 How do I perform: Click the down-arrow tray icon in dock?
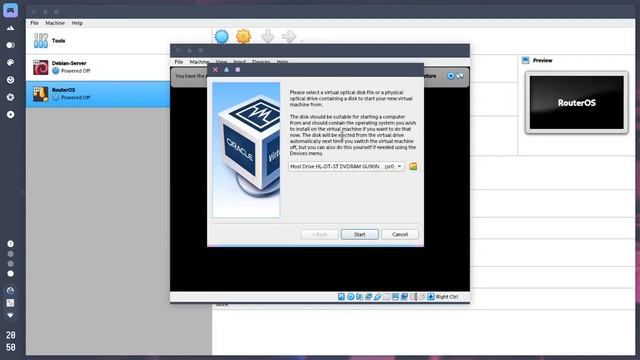11,316
